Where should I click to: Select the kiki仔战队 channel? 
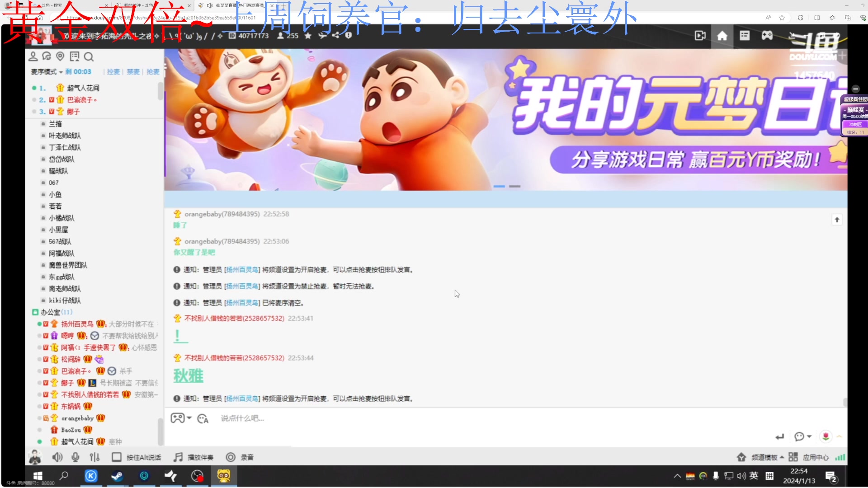coord(65,300)
